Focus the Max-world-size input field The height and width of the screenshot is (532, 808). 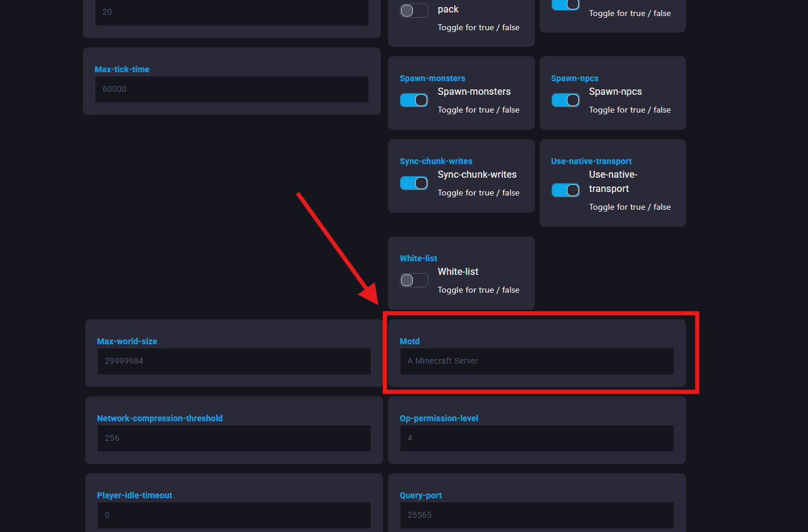[234, 361]
